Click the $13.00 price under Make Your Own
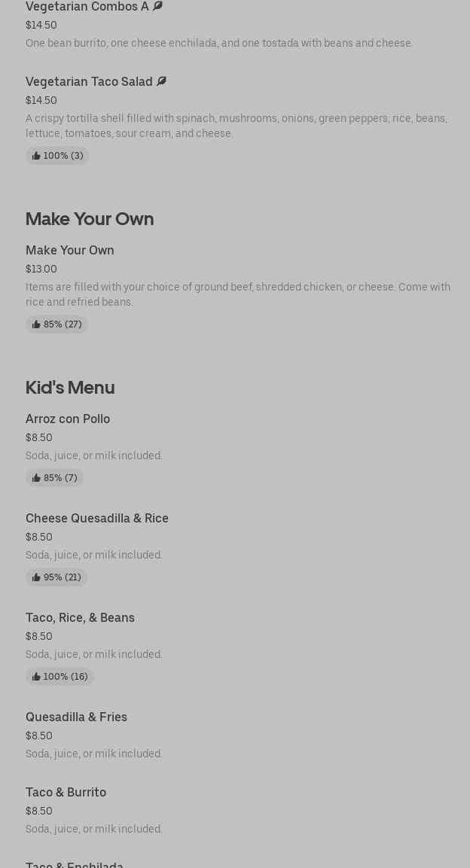This screenshot has height=868, width=470. point(41,269)
